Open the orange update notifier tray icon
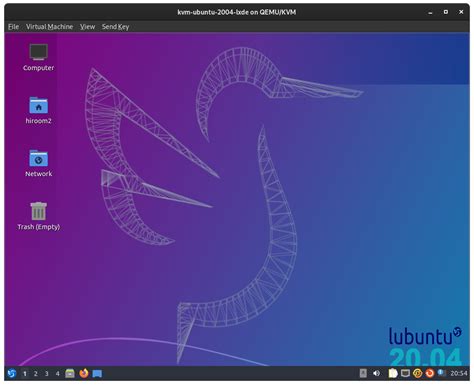The image size is (474, 385). coord(430,373)
